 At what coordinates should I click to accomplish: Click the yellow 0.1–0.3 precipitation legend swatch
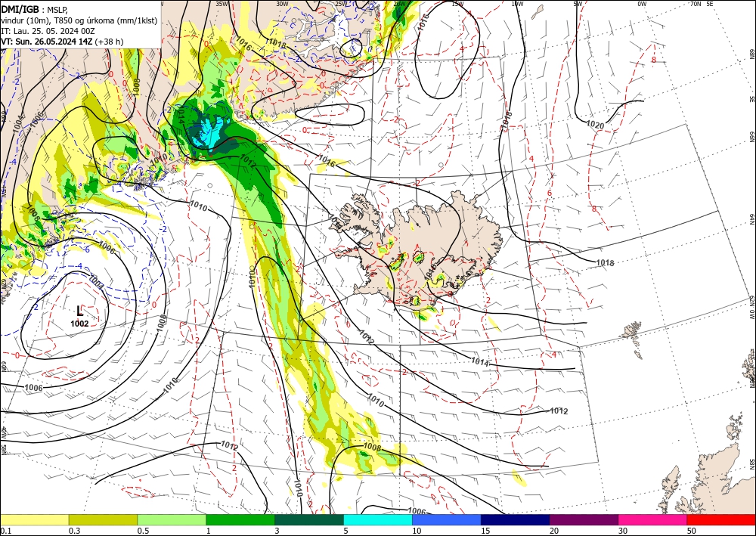click(x=34, y=519)
